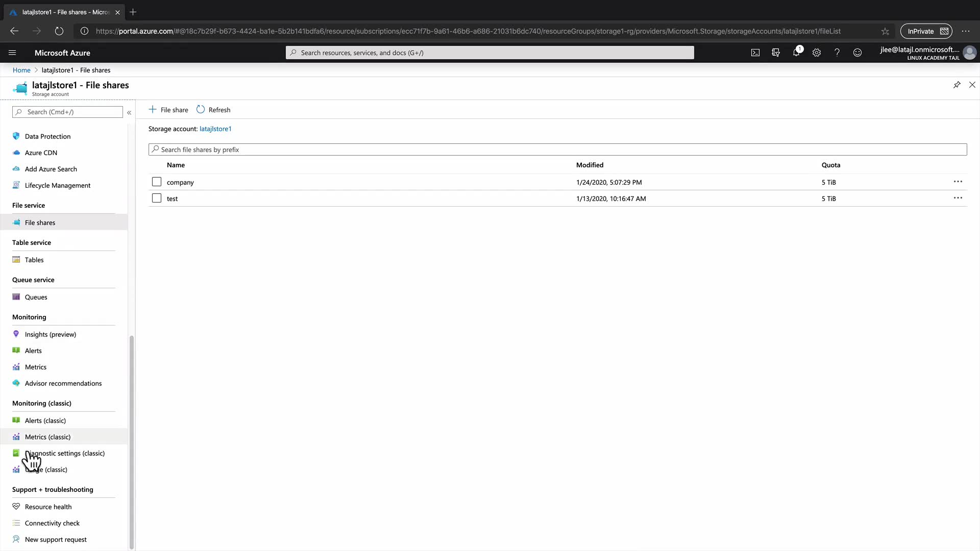This screenshot has height=551, width=980.
Task: Open more options for test share
Action: (958, 198)
